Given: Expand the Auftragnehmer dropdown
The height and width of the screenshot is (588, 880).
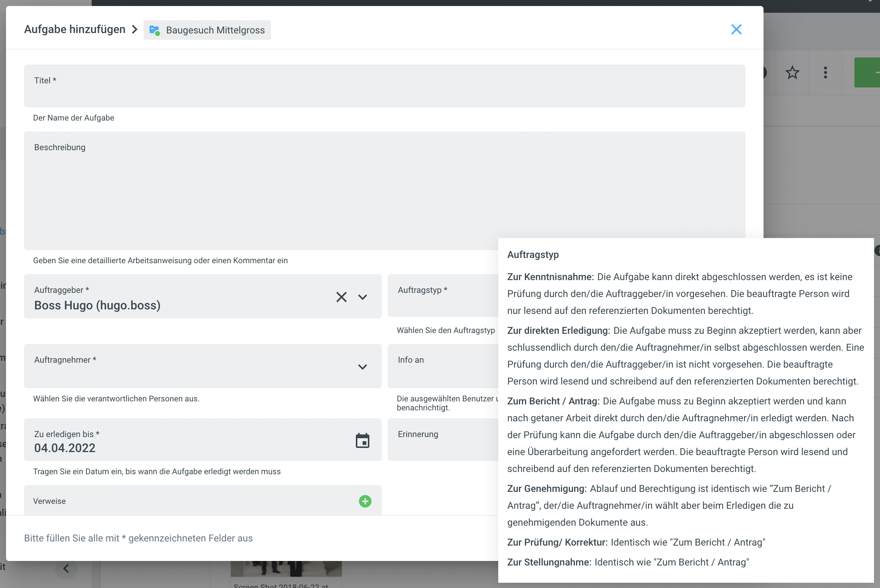Looking at the screenshot, I should (x=362, y=367).
